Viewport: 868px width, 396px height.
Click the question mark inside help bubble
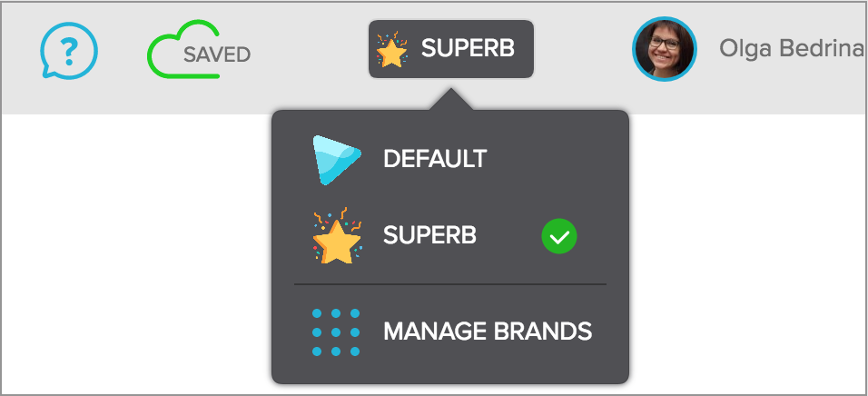(69, 50)
